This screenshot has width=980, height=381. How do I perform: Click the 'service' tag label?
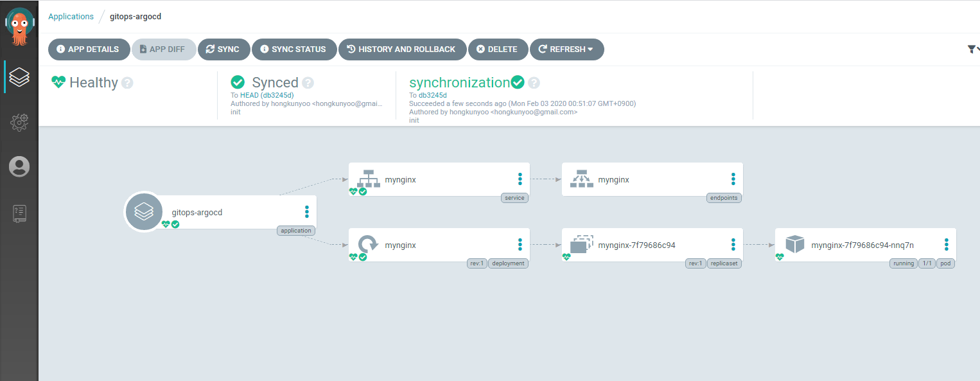514,198
